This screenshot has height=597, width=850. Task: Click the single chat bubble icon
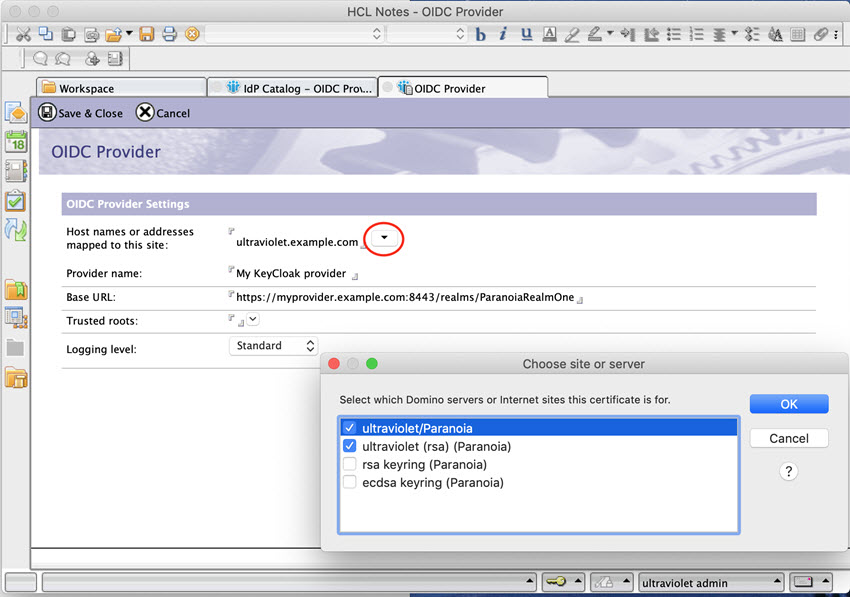tap(40, 58)
